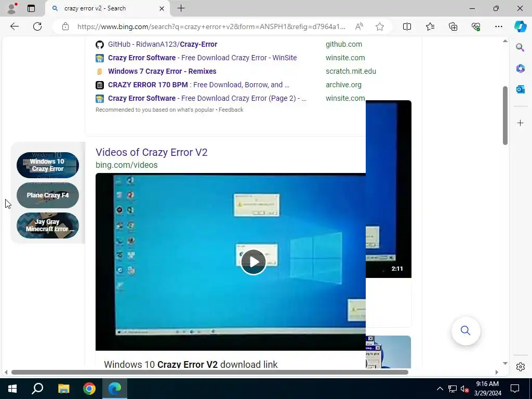This screenshot has height=399, width=532.
Task: Open the Edge profile icon
Action: point(12,8)
